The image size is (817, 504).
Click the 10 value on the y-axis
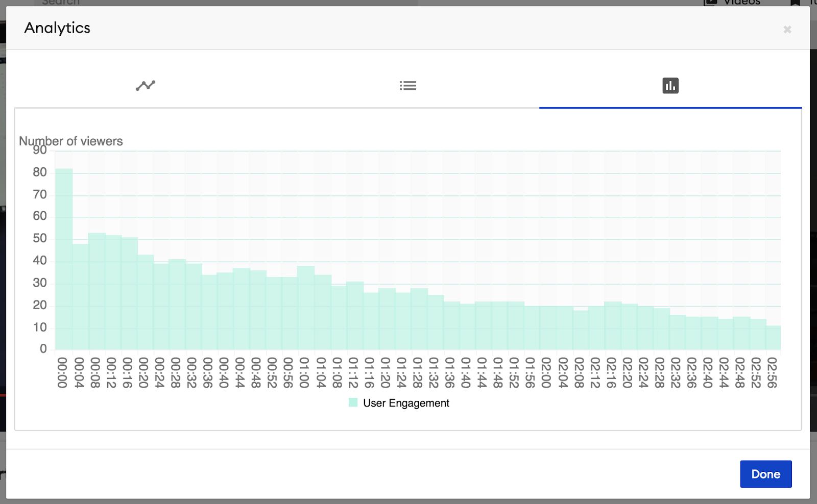pos(40,327)
